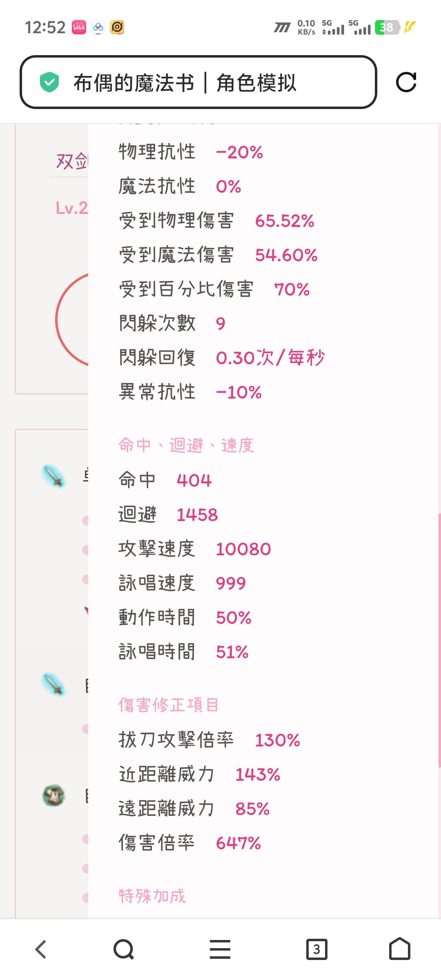Open the tabs counter showing 3

(316, 949)
